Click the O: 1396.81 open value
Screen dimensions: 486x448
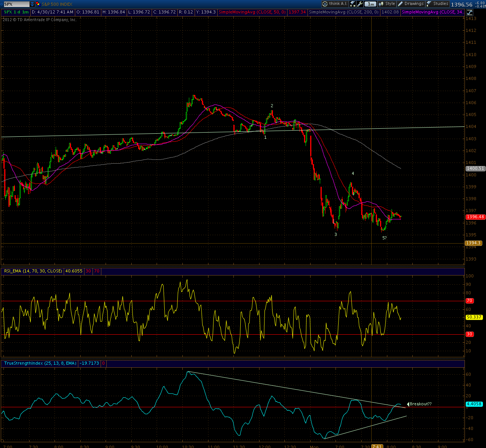88,12
